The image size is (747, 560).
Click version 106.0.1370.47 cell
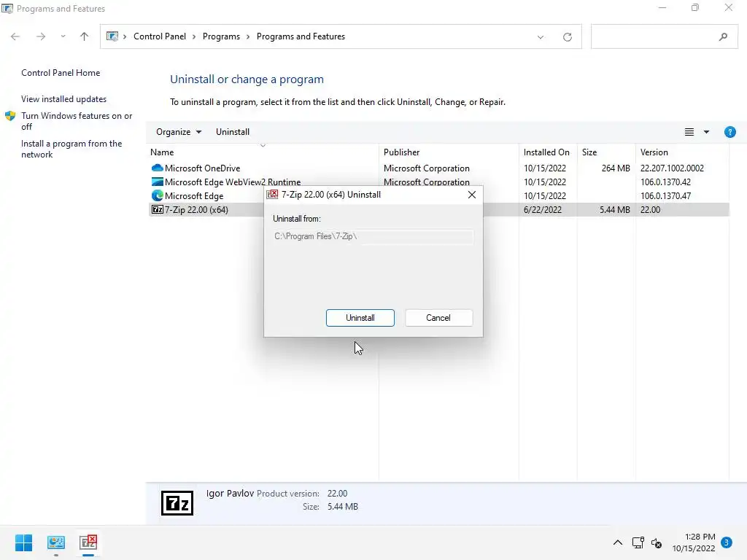(665, 195)
